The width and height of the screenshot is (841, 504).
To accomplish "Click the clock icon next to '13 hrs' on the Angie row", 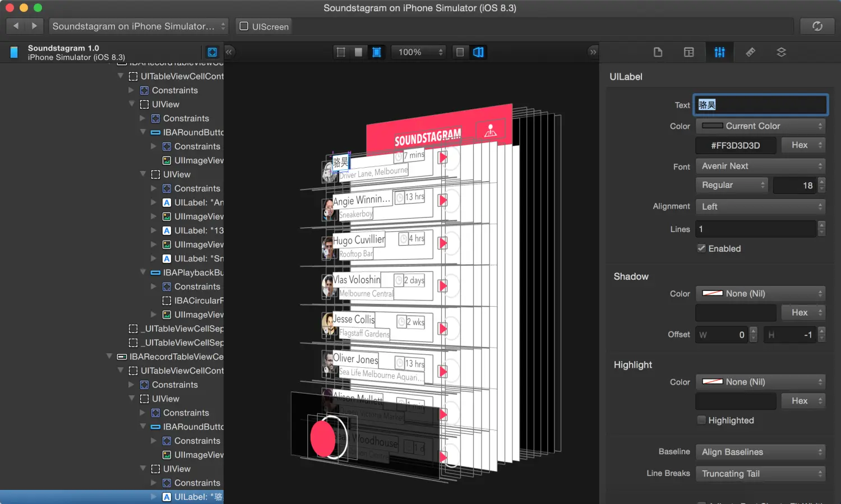I will tap(400, 197).
